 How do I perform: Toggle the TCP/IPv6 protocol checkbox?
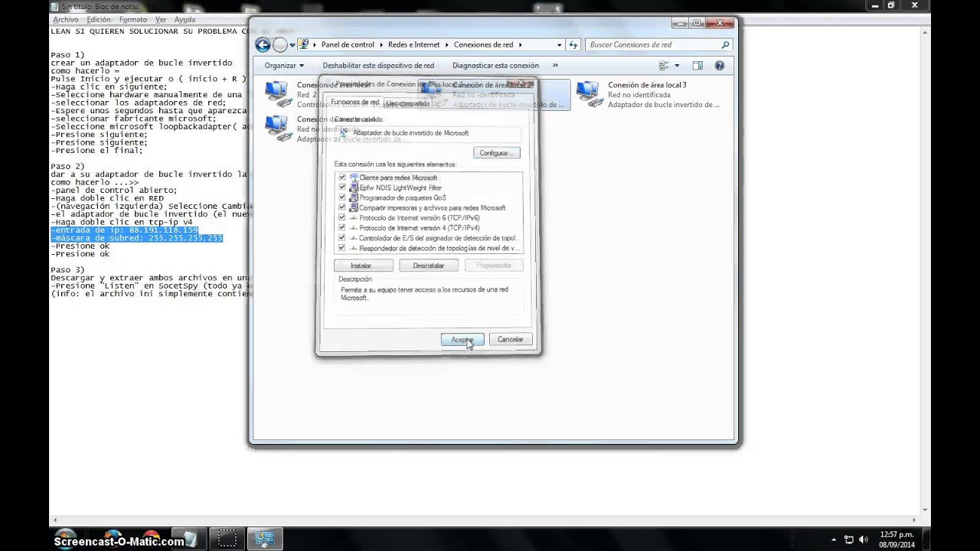(342, 217)
